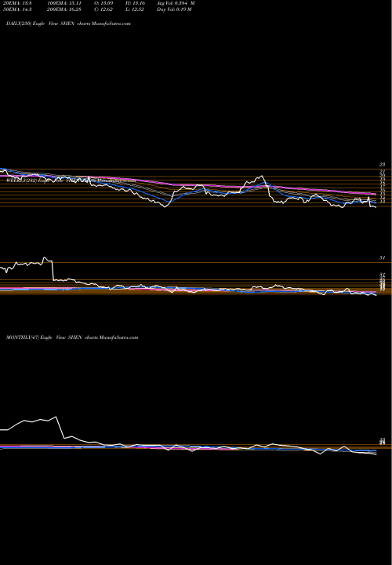Click the low price L: 12.52
Viewport: 392px width, 565px height.
click(135, 9)
